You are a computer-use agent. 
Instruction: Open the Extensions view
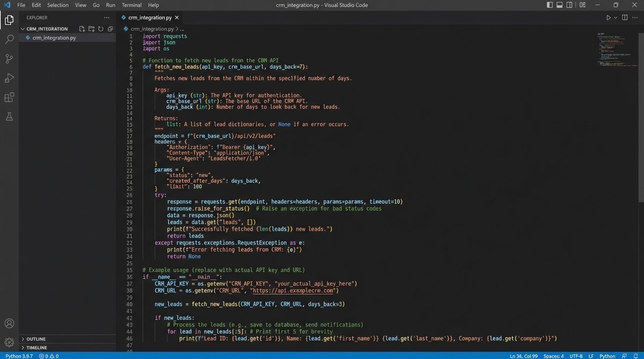[9, 97]
